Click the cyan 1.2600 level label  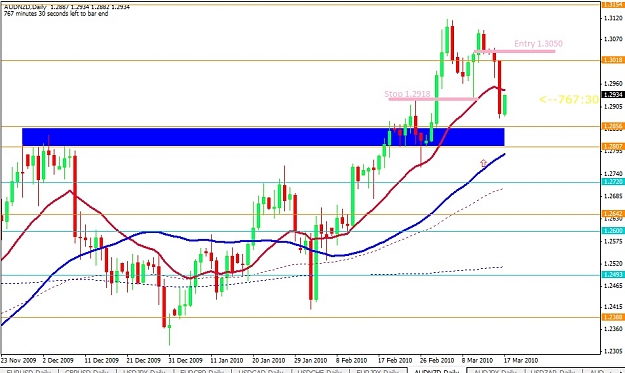(x=612, y=231)
